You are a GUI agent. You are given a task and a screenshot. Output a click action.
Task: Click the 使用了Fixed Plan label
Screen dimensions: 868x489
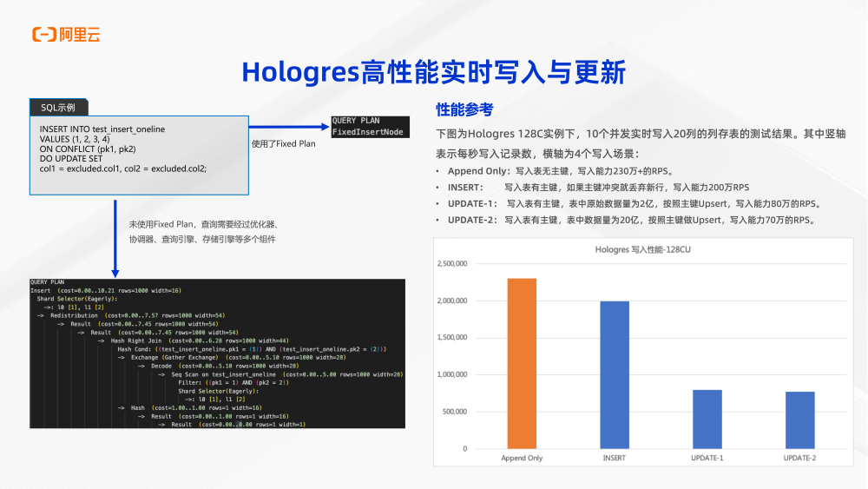[x=284, y=143]
